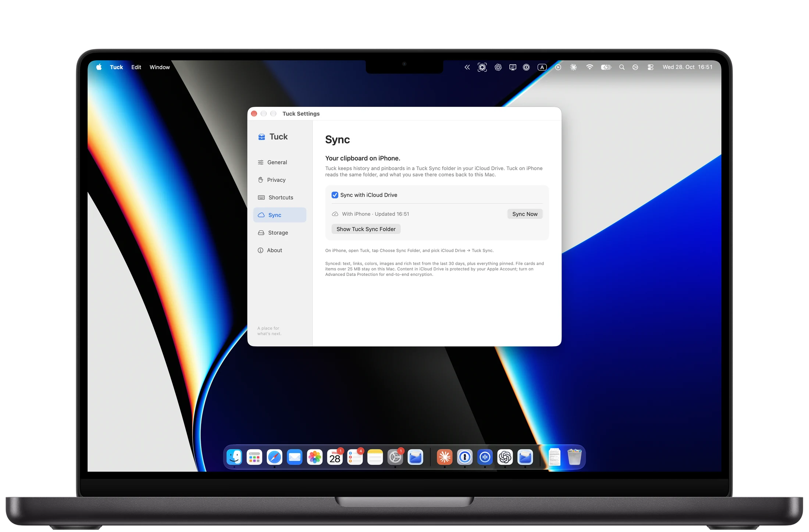
Task: Click the screenshot capture icon in the menu bar
Action: tap(482, 67)
